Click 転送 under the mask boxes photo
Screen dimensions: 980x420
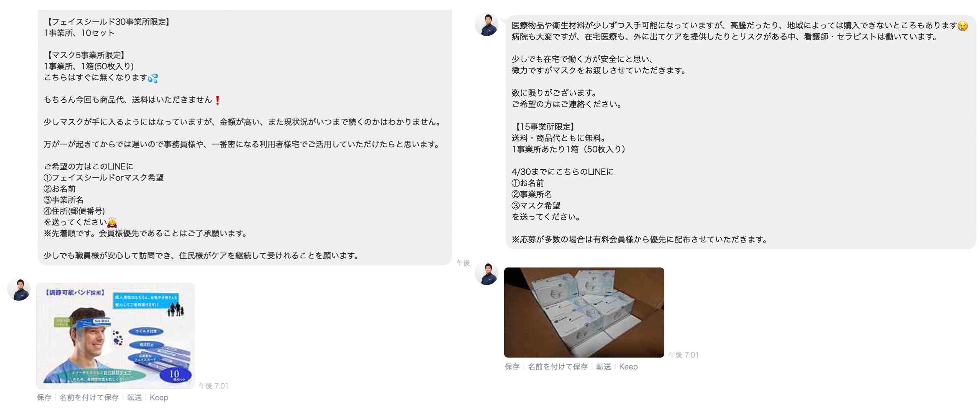coord(603,366)
